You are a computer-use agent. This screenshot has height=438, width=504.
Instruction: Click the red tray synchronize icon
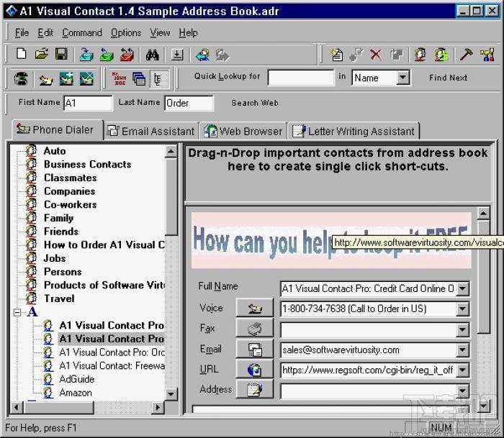(127, 54)
